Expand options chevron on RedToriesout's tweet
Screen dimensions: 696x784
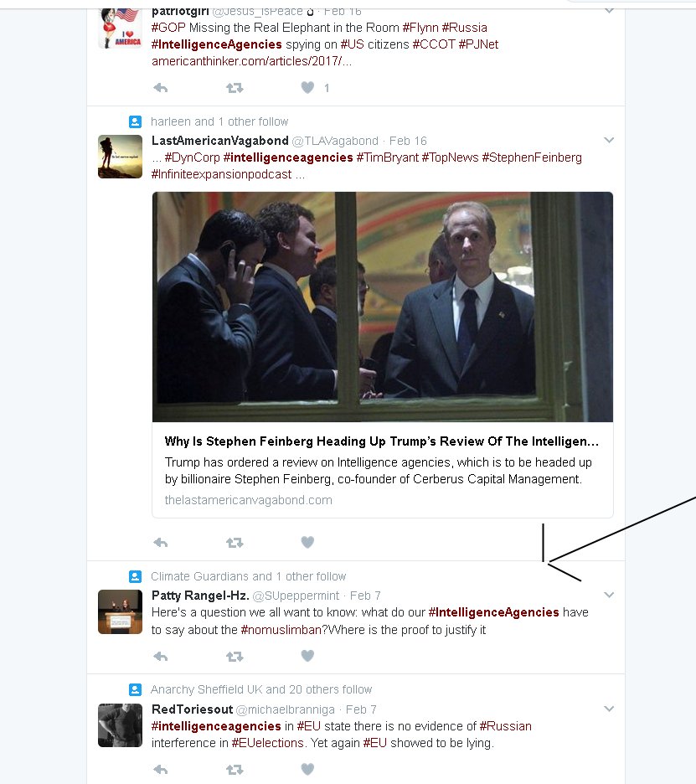[609, 709]
